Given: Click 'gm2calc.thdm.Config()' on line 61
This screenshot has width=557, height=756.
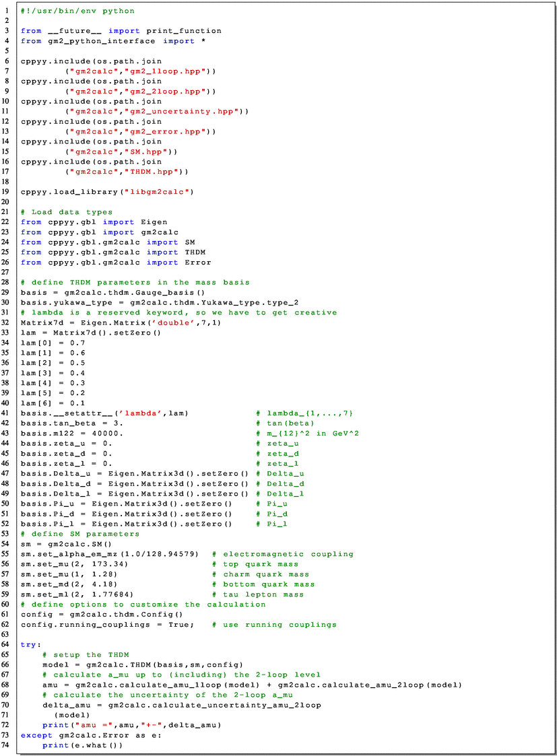Looking at the screenshot, I should pos(127,615).
